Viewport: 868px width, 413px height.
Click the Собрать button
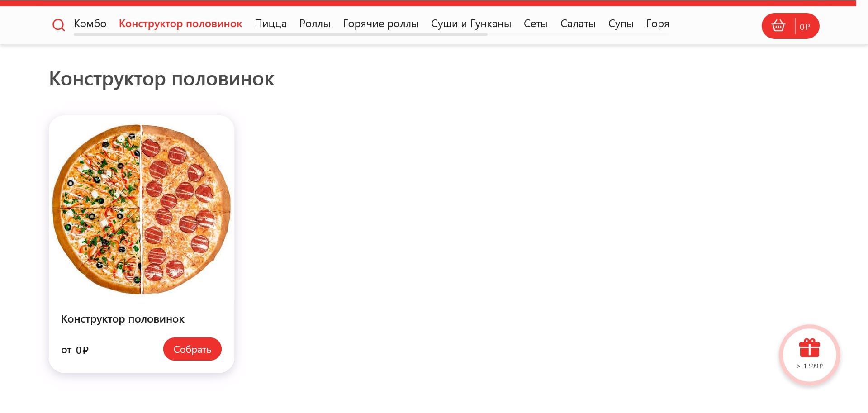point(192,349)
